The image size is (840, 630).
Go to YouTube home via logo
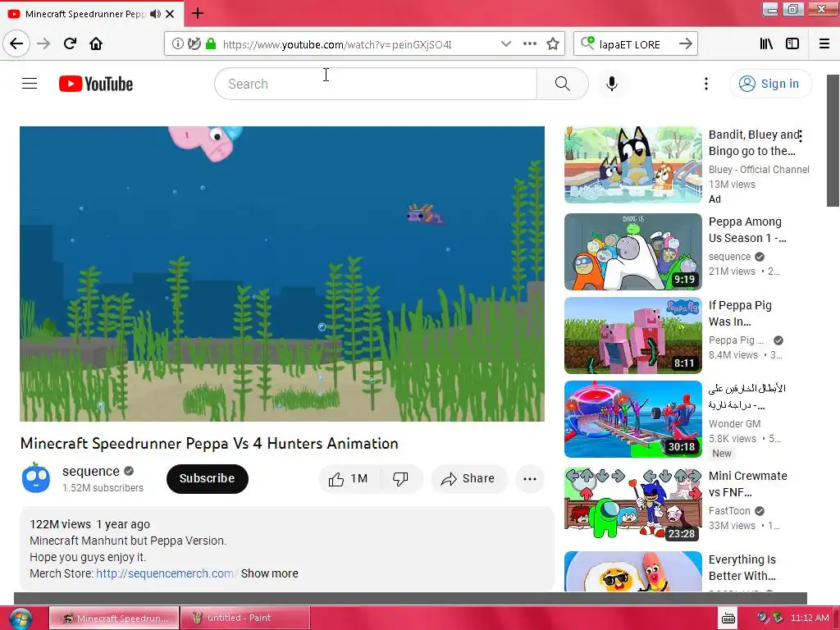pyautogui.click(x=96, y=84)
